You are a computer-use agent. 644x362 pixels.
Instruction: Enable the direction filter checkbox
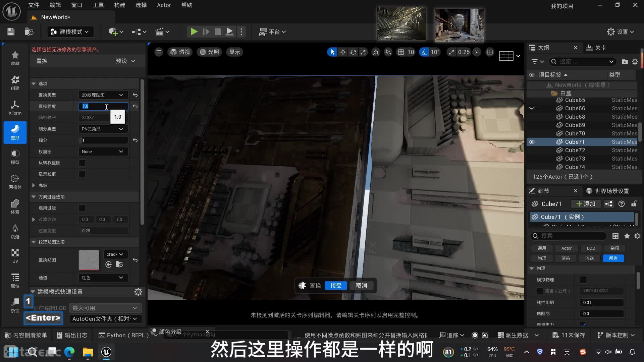(x=82, y=208)
